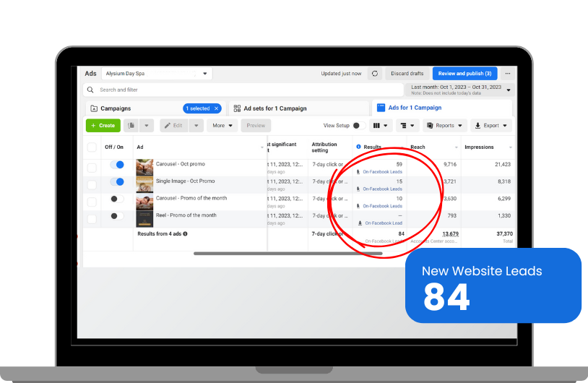Click the Preview button

pos(256,126)
